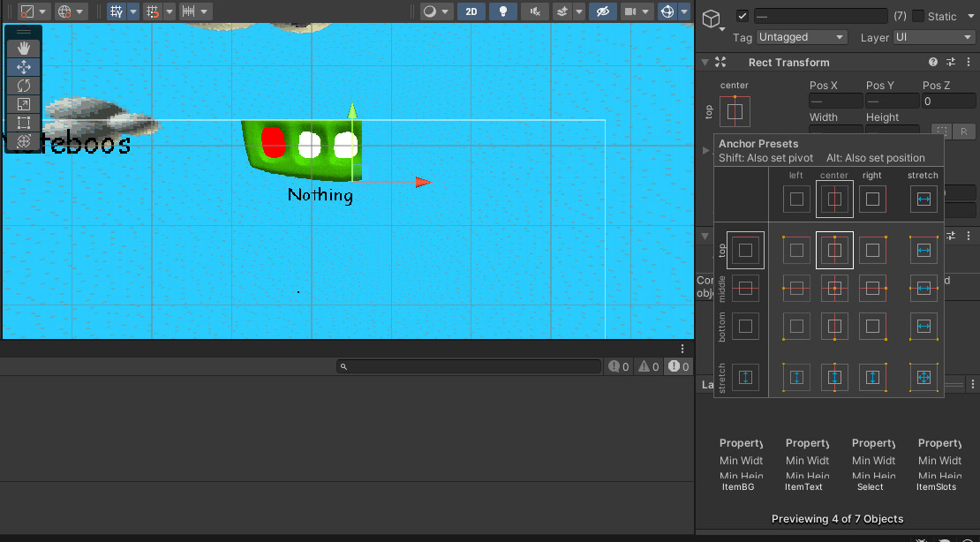This screenshot has height=542, width=980.
Task: Click the console search field
Action: pos(468,366)
